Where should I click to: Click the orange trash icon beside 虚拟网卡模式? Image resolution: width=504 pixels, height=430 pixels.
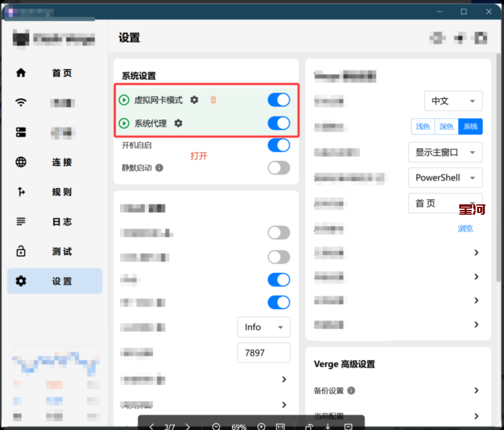click(213, 100)
